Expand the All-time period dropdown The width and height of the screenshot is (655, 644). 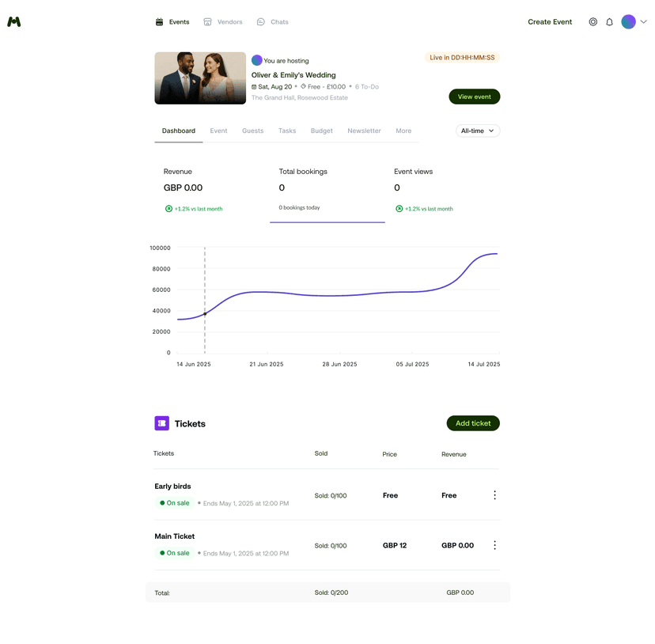(478, 131)
